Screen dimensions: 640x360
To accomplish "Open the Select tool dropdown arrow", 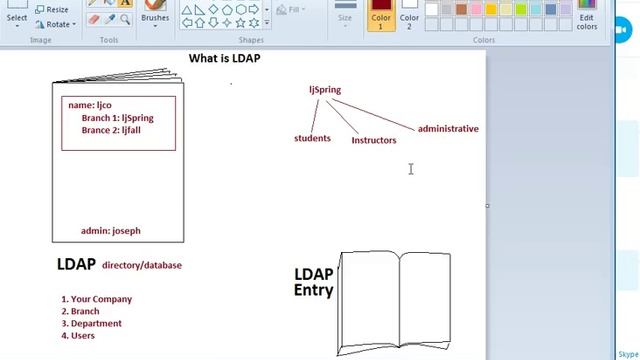I will (x=17, y=26).
